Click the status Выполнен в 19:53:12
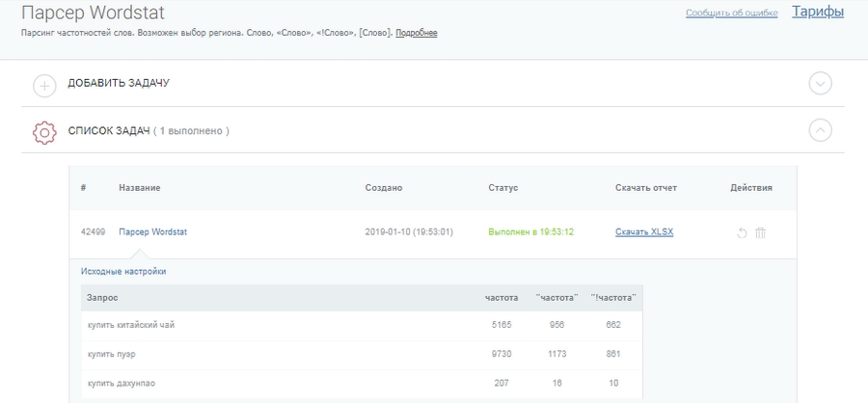This screenshot has height=403, width=868. pos(530,232)
